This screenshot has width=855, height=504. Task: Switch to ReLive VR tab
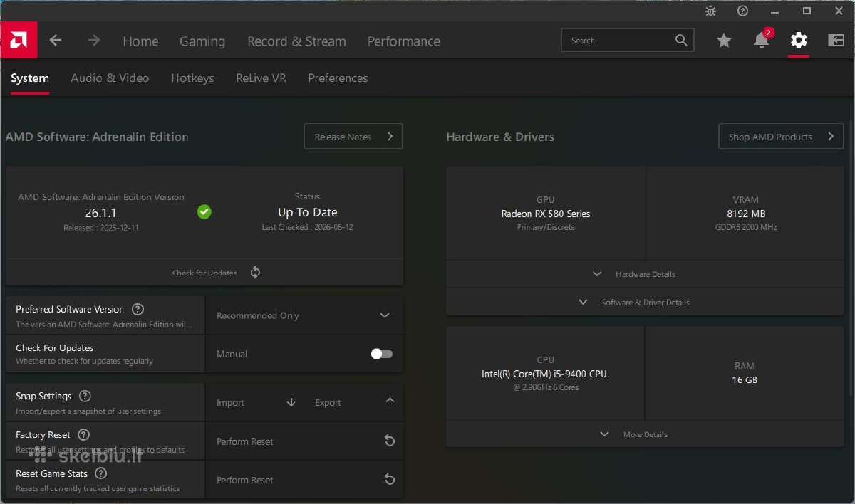click(261, 78)
